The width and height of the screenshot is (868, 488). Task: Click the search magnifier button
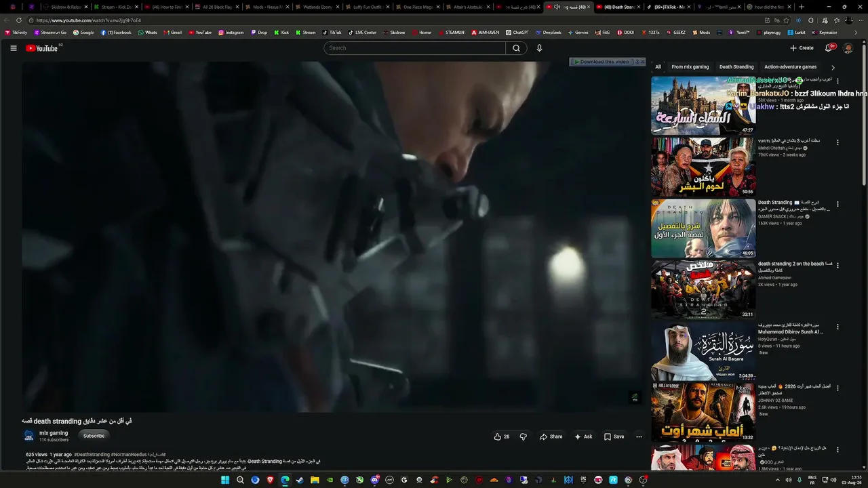pos(516,48)
